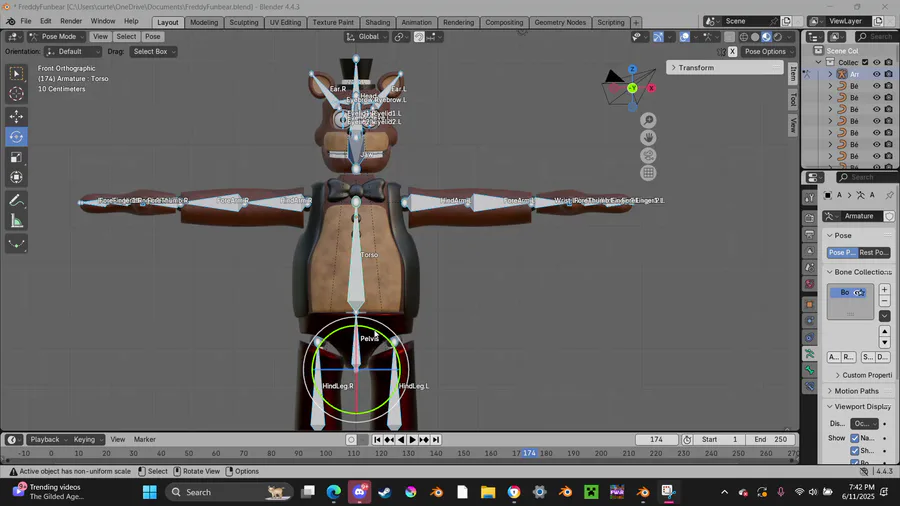
Task: Toggle camera view icon in viewport
Action: click(x=649, y=155)
